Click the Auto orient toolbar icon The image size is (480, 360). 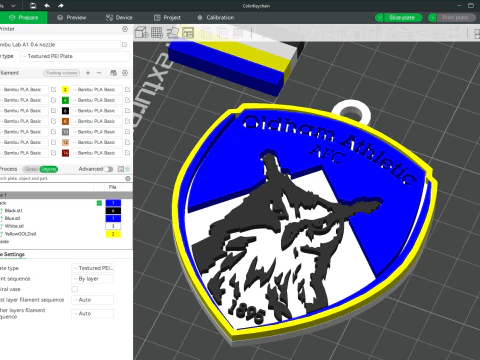coord(173,33)
